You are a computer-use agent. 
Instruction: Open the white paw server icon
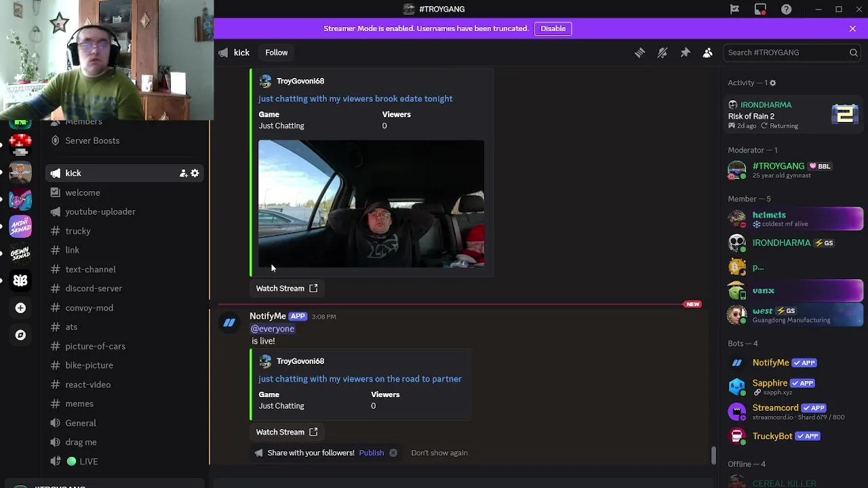tap(20, 281)
